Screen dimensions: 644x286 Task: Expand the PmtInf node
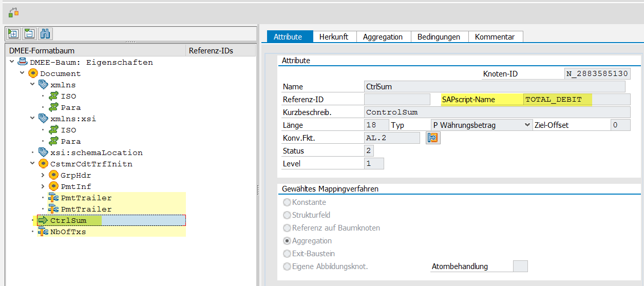click(x=43, y=186)
